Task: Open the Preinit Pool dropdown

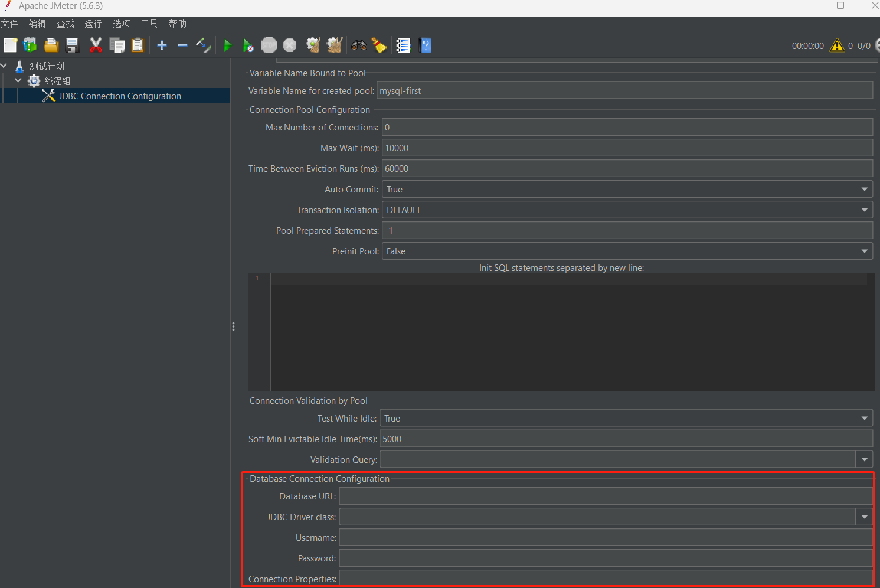Action: point(627,251)
